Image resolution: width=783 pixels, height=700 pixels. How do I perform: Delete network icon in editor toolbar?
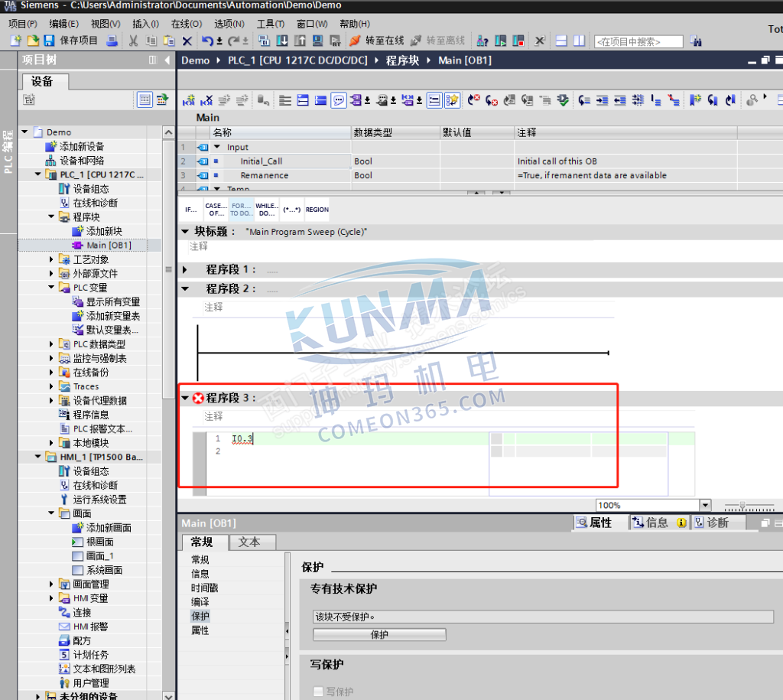point(206,100)
